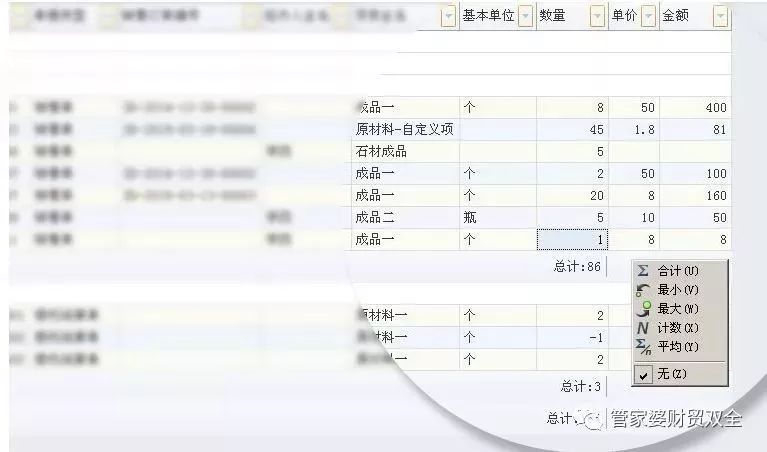Image resolution: width=767 pixels, height=452 pixels.
Task: Click the 数量 column header label
Action: tap(552, 16)
